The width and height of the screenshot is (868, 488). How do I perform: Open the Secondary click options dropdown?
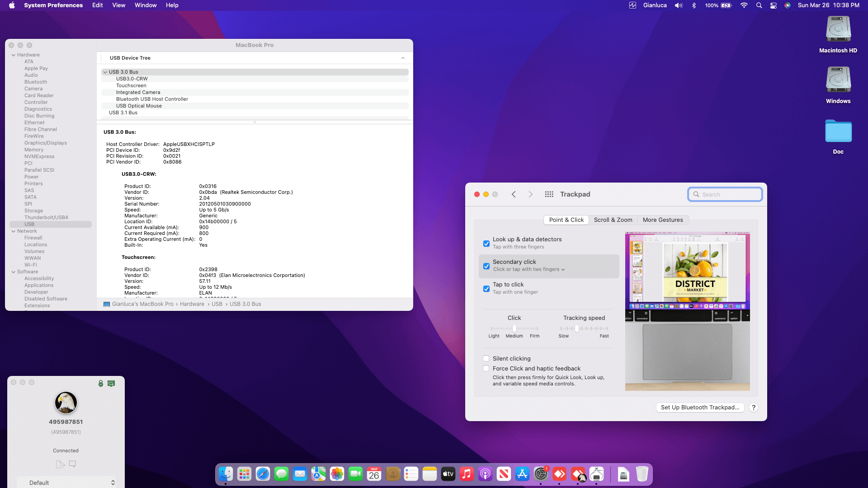(x=563, y=269)
